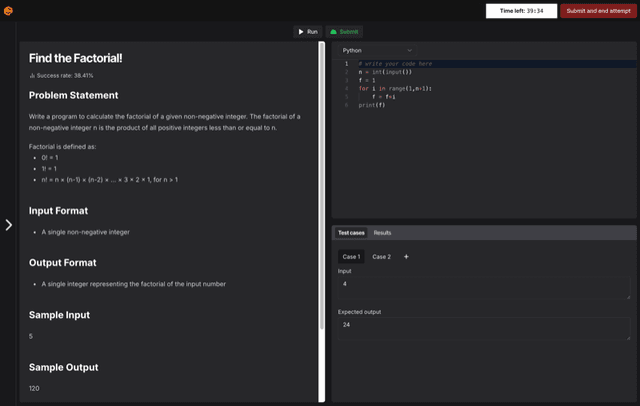Click the Expected output field showing 24
The height and width of the screenshot is (406, 640).
[484, 329]
